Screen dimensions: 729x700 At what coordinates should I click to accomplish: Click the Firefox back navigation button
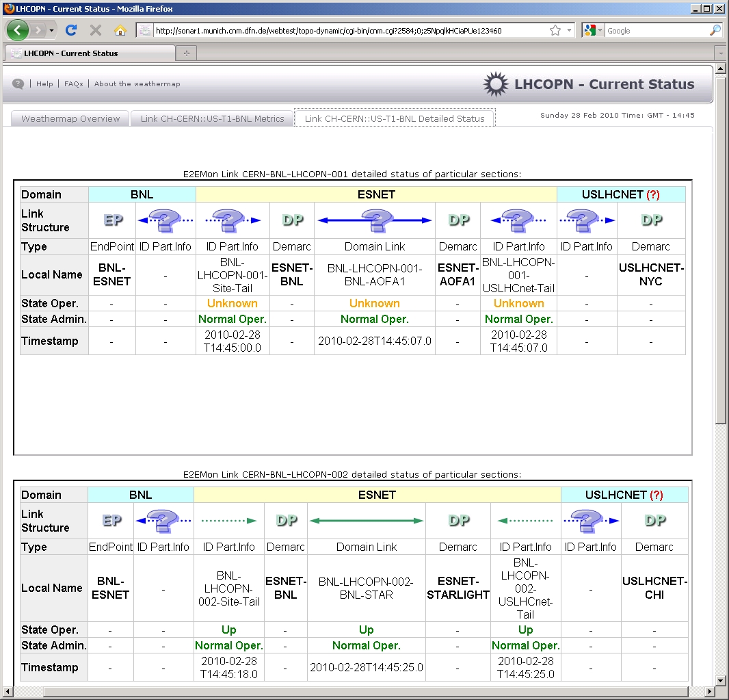click(17, 30)
